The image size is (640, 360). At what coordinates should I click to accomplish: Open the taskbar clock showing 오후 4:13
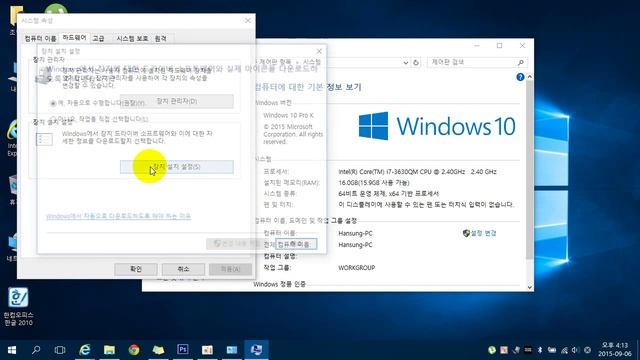[x=615, y=350]
